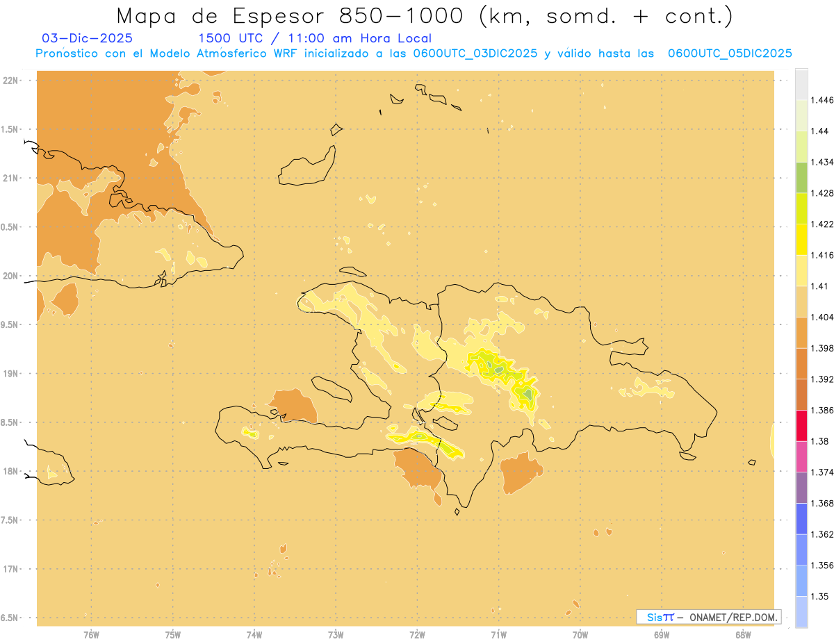The width and height of the screenshot is (834, 644).
Task: Click the colorbar value 1.392
Action: click(822, 379)
